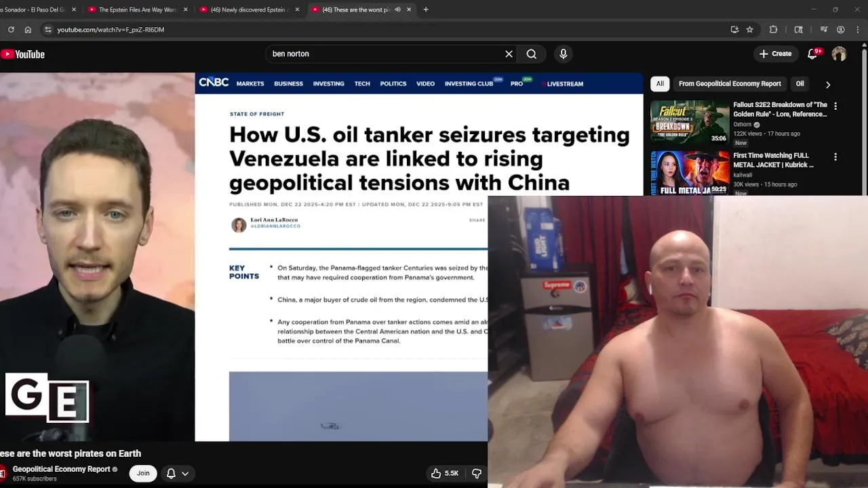Reload the current YouTube page

(x=11, y=30)
